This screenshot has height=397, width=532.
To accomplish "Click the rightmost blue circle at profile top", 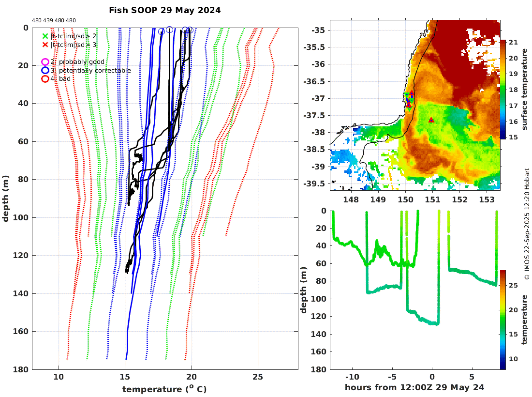I will coord(190,30).
